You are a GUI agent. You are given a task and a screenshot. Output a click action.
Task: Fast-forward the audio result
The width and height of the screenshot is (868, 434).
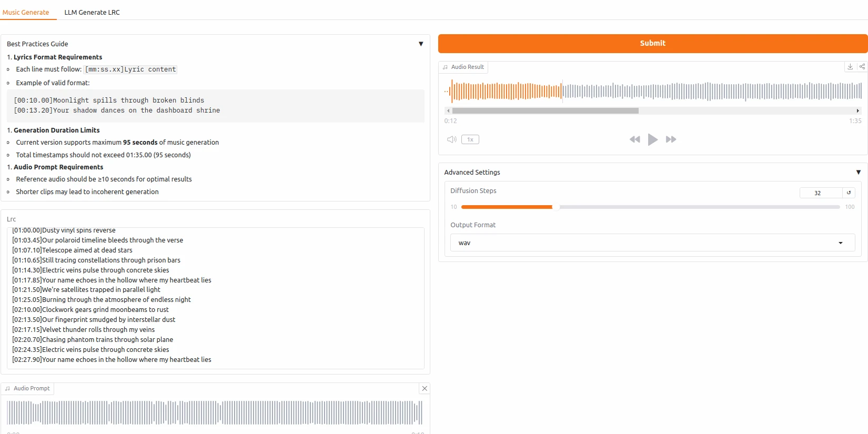point(671,139)
